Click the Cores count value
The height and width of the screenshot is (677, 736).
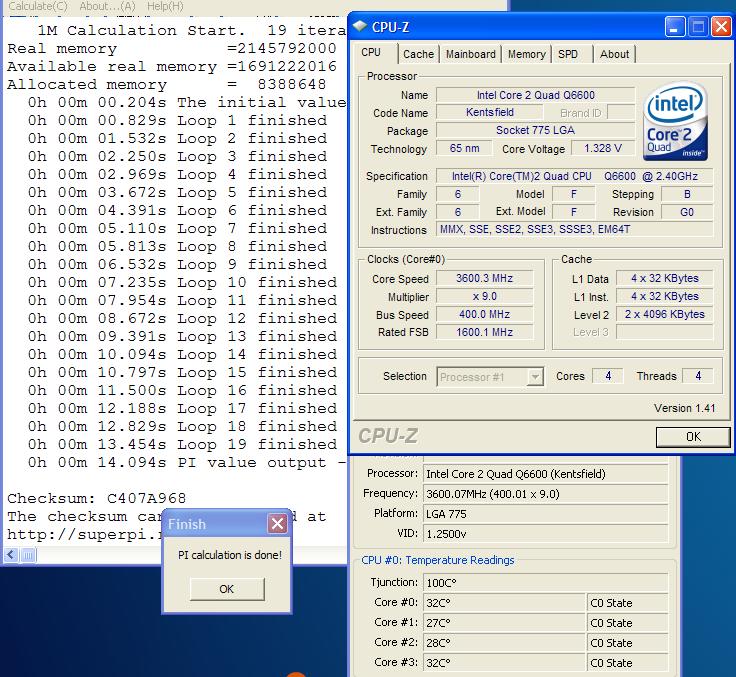(x=608, y=376)
